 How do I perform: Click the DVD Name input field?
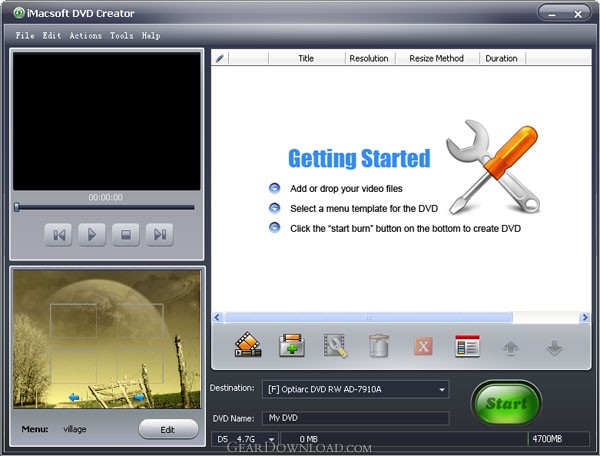[x=355, y=418]
